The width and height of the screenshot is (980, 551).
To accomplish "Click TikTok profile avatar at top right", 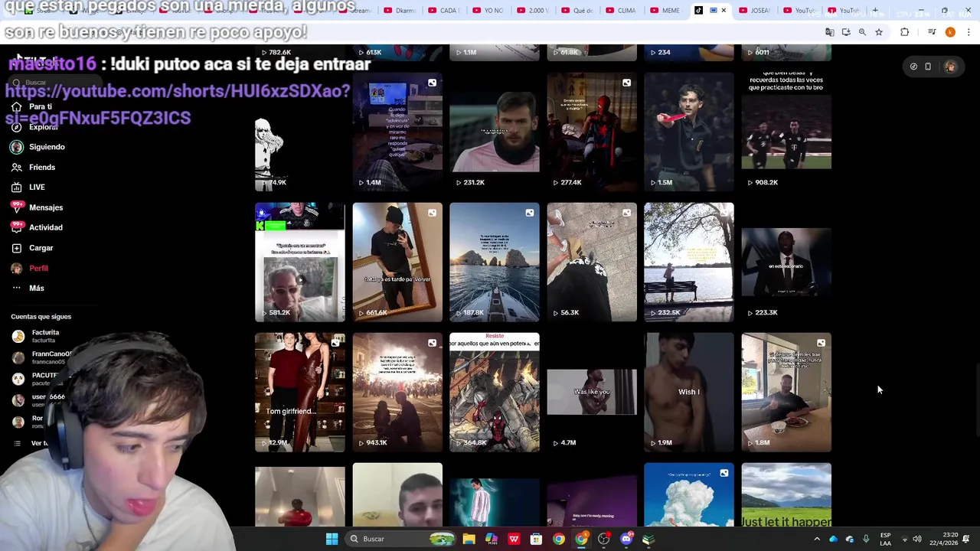I will (950, 67).
